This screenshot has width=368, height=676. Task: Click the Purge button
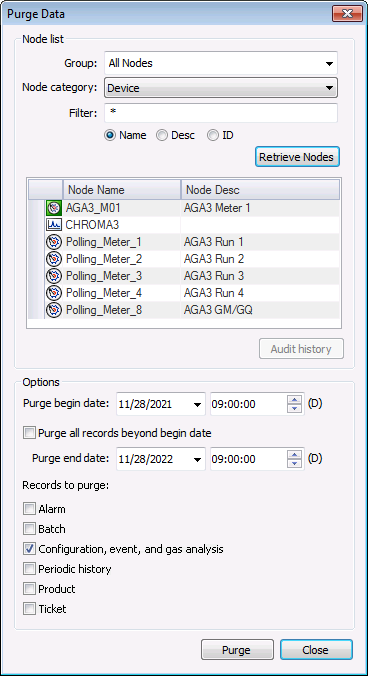tap(237, 650)
